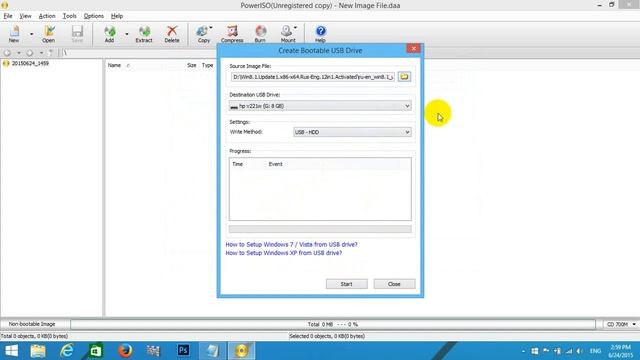Click the Save toolbar icon
The width and height of the screenshot is (640, 360).
click(x=77, y=34)
